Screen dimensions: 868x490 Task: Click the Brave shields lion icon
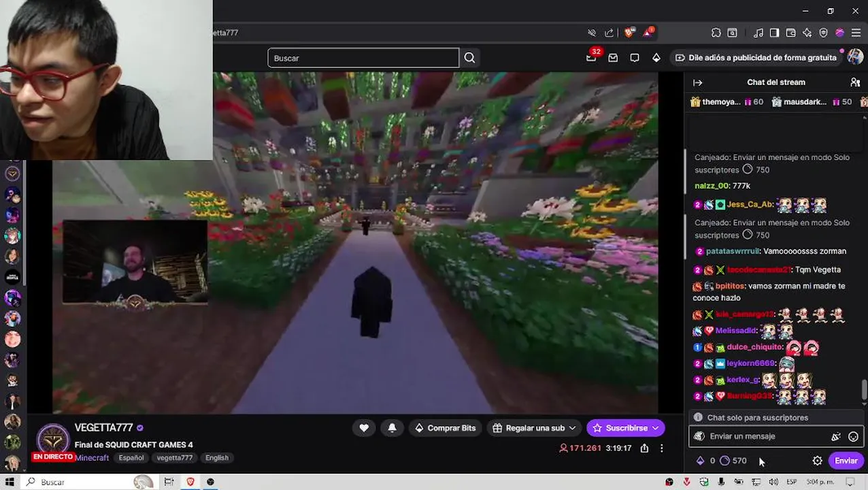[629, 33]
